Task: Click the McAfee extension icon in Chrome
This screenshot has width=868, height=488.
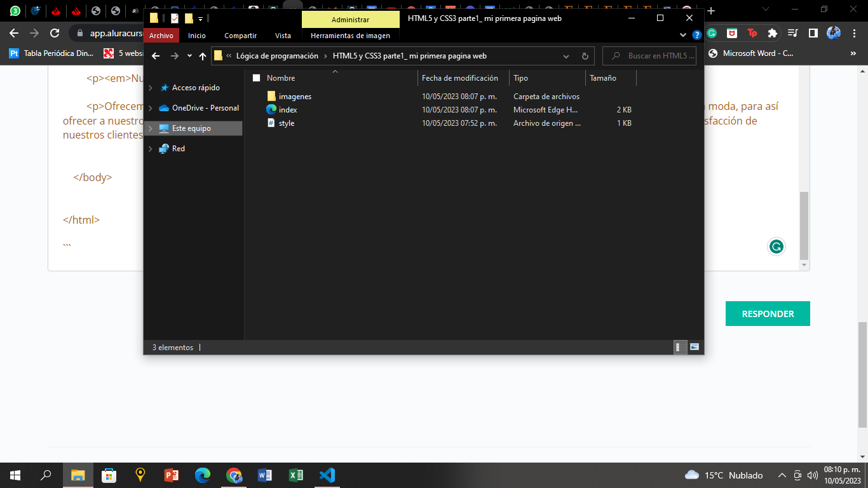Action: tap(732, 33)
